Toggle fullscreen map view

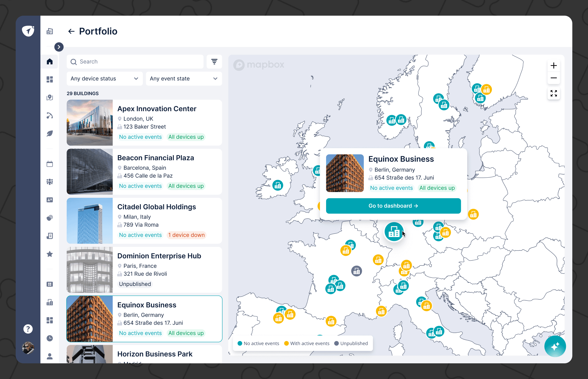point(553,93)
